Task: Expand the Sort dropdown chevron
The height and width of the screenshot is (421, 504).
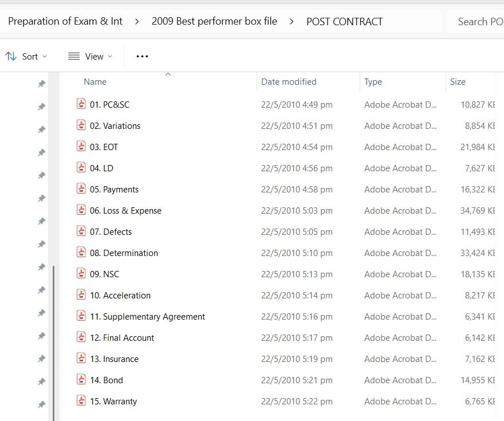Action: tap(45, 57)
